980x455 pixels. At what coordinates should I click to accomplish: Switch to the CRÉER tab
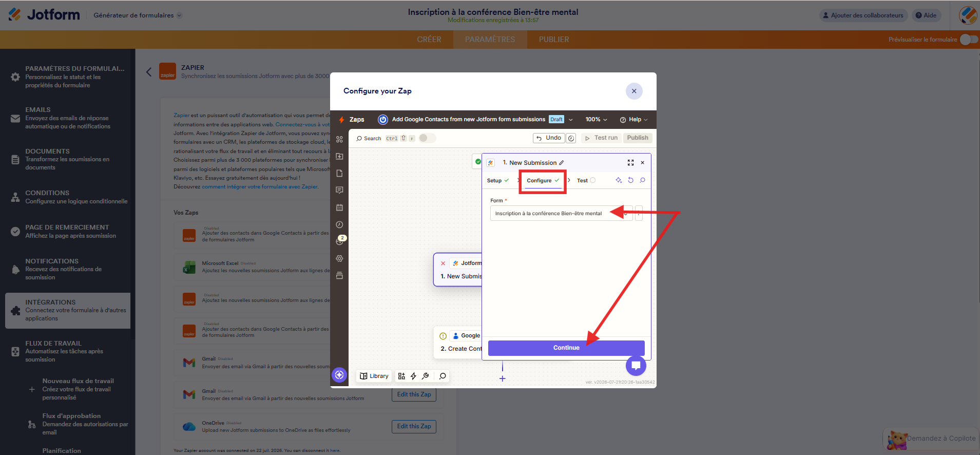[429, 40]
